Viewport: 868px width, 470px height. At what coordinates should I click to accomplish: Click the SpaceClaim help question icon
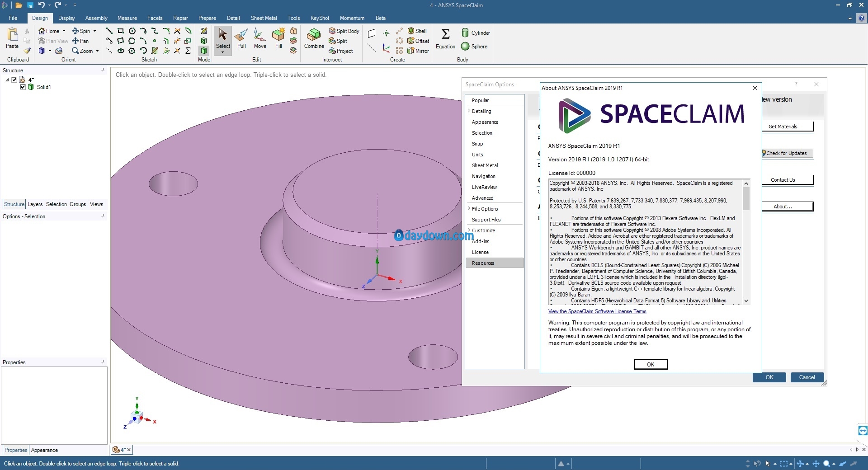pyautogui.click(x=862, y=19)
